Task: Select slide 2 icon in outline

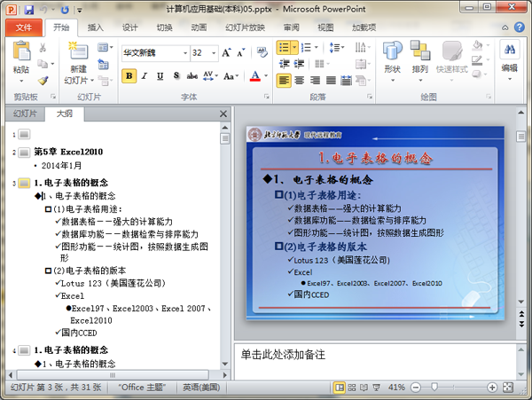Action: tap(24, 153)
